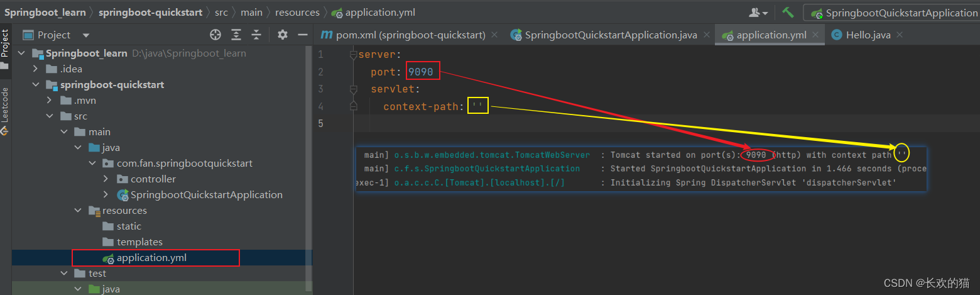980x295 pixels.
Task: Expand the controller package arrow
Action: (x=106, y=179)
